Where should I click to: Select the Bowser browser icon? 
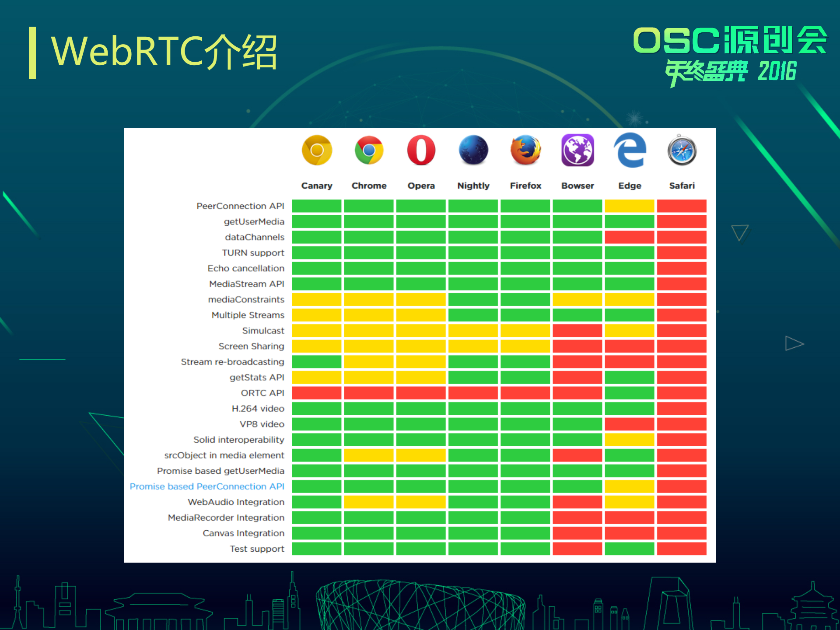577,150
